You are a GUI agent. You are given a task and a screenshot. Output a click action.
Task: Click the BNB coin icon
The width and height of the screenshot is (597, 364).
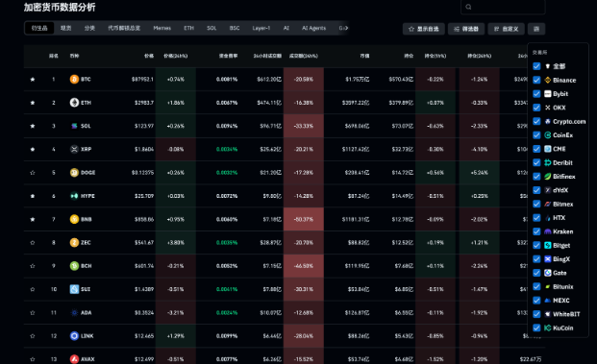[74, 219]
